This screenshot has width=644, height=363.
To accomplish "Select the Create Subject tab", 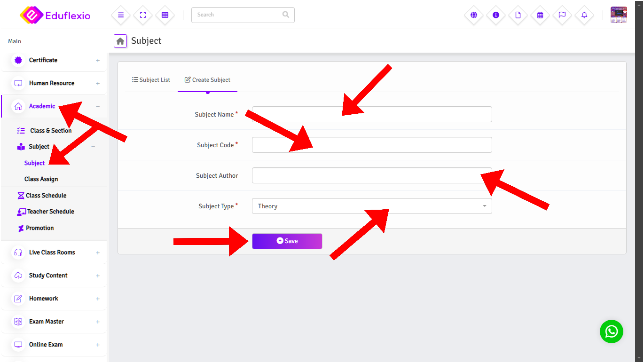I will [x=207, y=80].
